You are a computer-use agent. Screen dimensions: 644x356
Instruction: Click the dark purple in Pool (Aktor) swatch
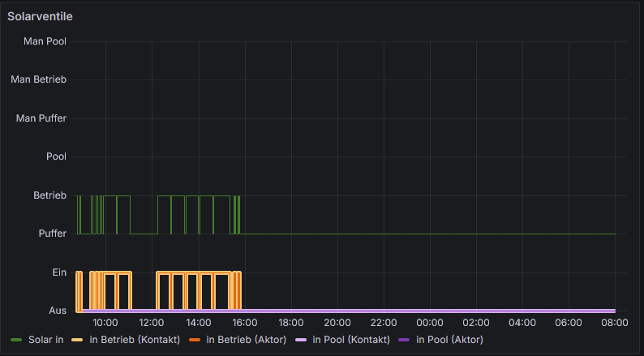tap(404, 340)
